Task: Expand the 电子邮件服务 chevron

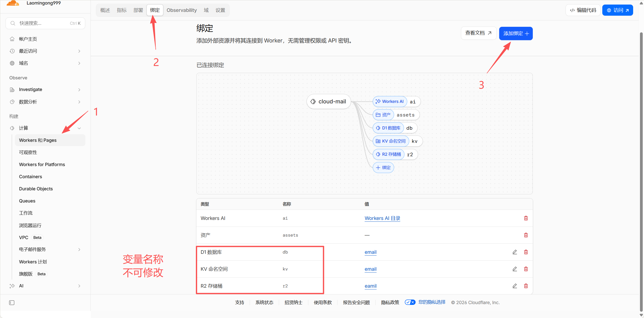Action: 79,249
